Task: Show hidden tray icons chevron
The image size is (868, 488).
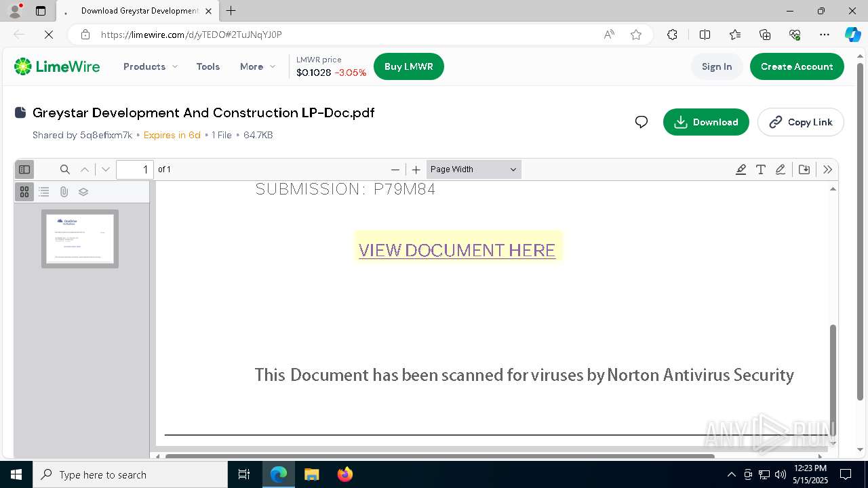Action: tap(731, 474)
